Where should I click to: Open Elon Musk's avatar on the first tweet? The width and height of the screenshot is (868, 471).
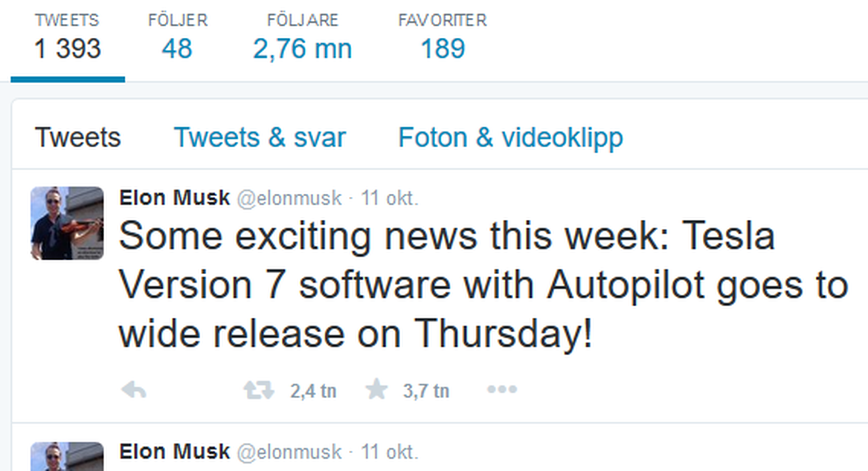(67, 223)
